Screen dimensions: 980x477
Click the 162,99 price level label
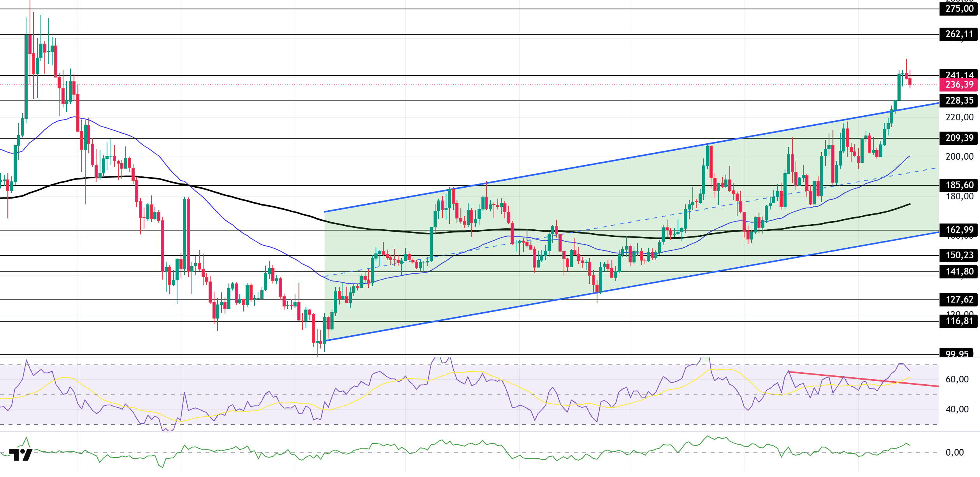[959, 230]
